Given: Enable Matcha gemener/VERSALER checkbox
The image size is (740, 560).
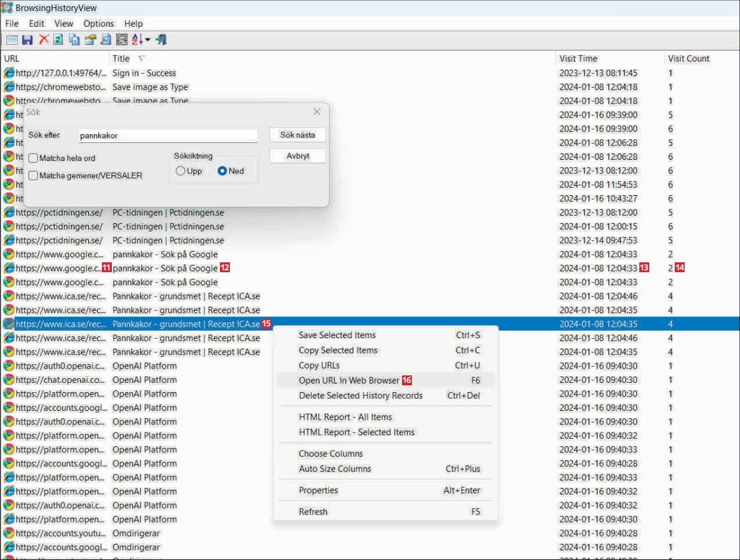Looking at the screenshot, I should (x=34, y=176).
